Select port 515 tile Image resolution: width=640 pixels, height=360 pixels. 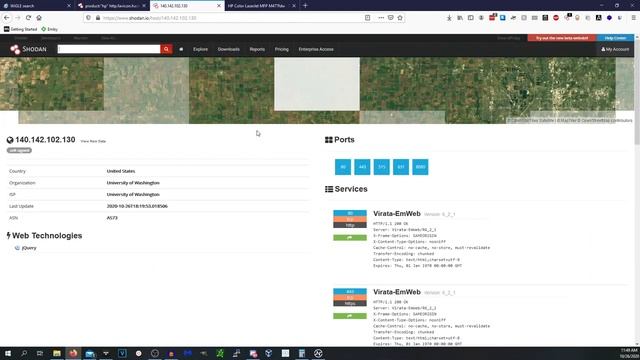(x=382, y=167)
